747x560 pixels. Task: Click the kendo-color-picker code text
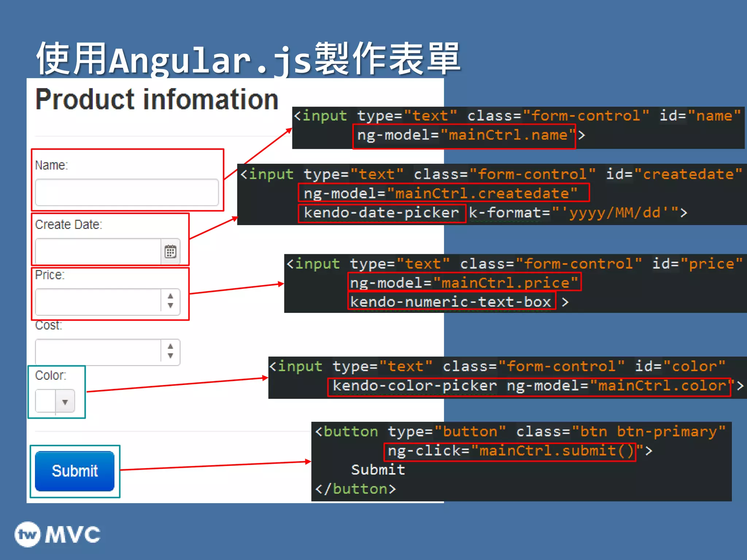(x=415, y=386)
